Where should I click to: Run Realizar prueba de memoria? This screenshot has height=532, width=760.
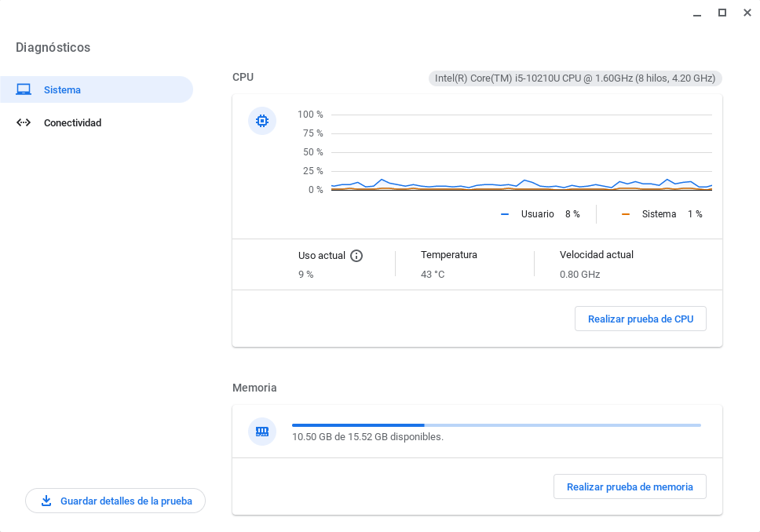pos(630,486)
